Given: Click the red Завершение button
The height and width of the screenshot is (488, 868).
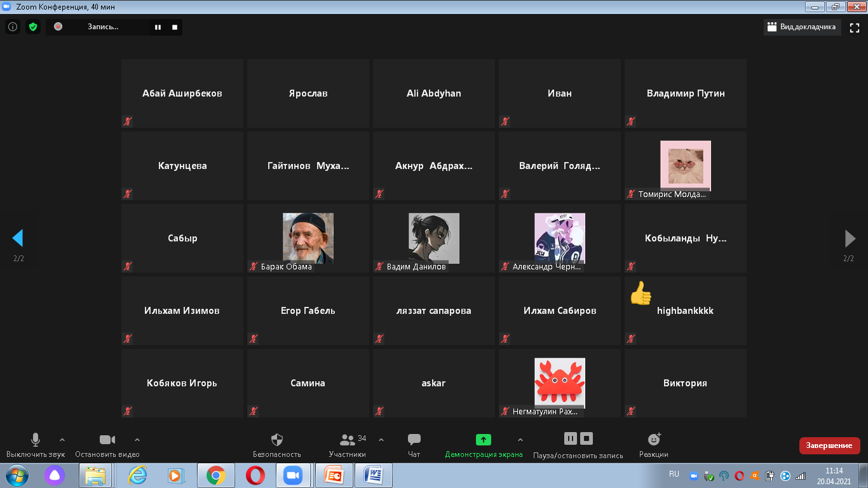Looking at the screenshot, I should pos(829,445).
